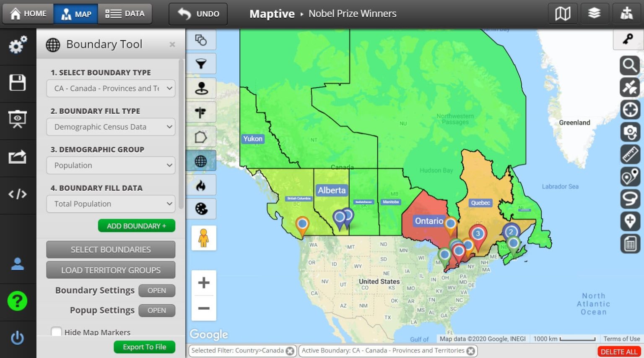The image size is (644, 358).
Task: Clear the active Canada boundary chip
Action: (x=471, y=350)
